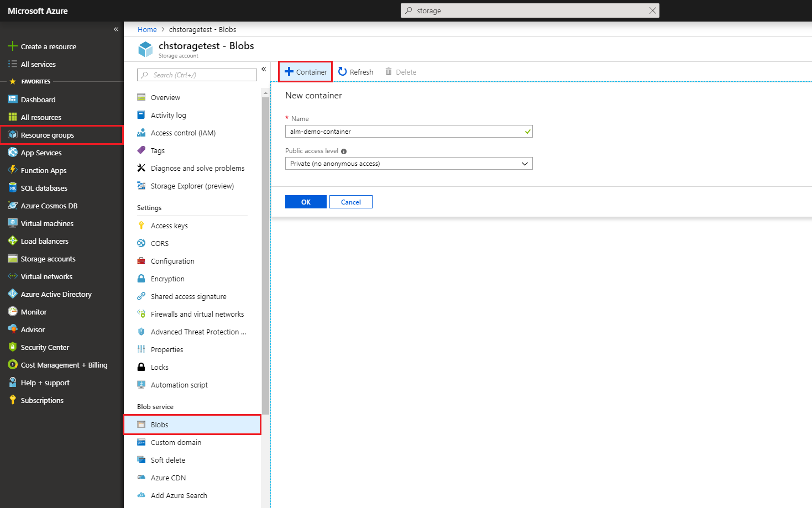This screenshot has width=812, height=508.
Task: Clear the storage search with the X icon
Action: point(652,11)
